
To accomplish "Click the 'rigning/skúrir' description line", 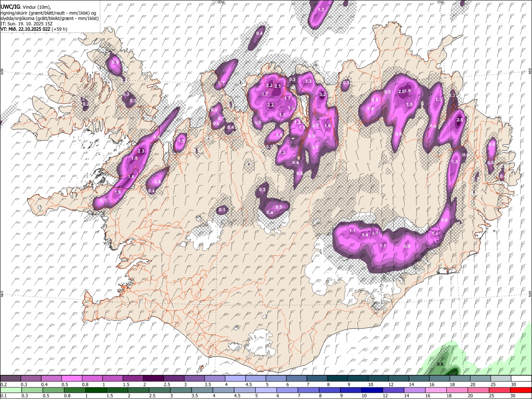I will click(48, 12).
